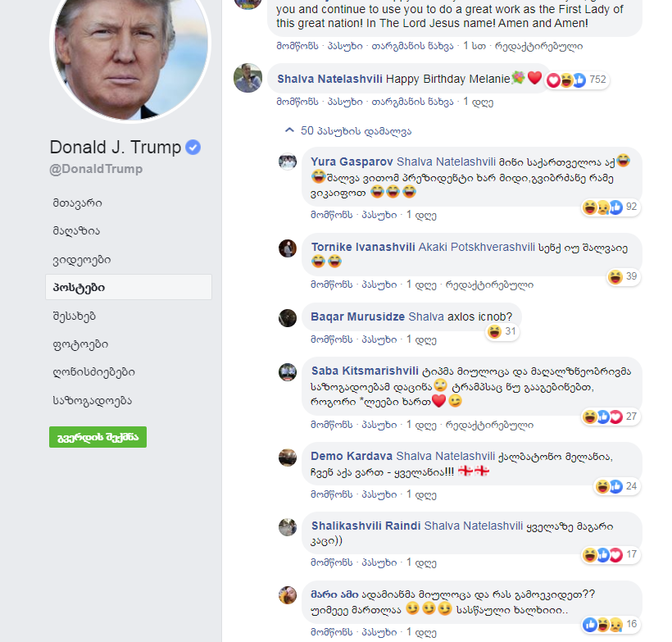672x642 pixels.
Task: Click პასუხი under Baqar Murusidze's comment
Action: (379, 339)
